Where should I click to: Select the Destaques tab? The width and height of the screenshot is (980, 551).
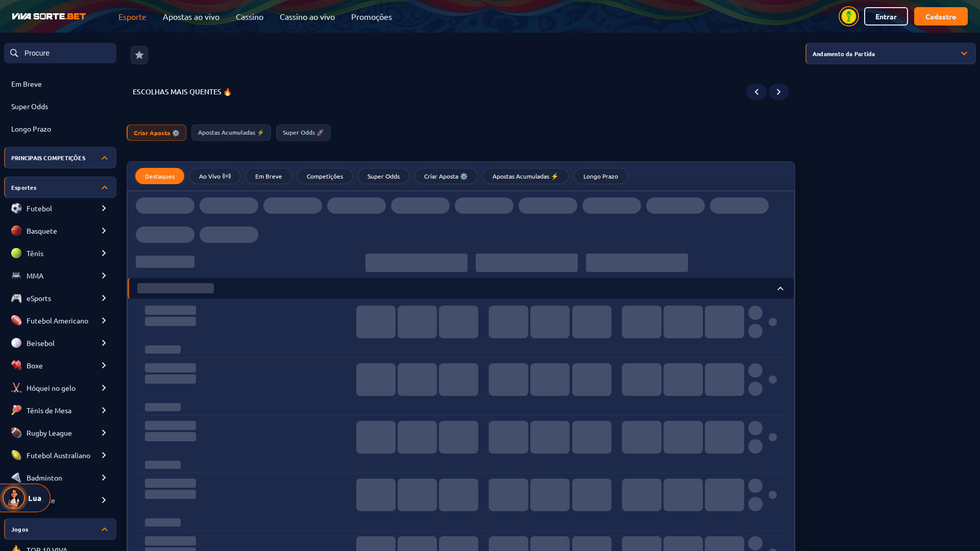pos(160,176)
